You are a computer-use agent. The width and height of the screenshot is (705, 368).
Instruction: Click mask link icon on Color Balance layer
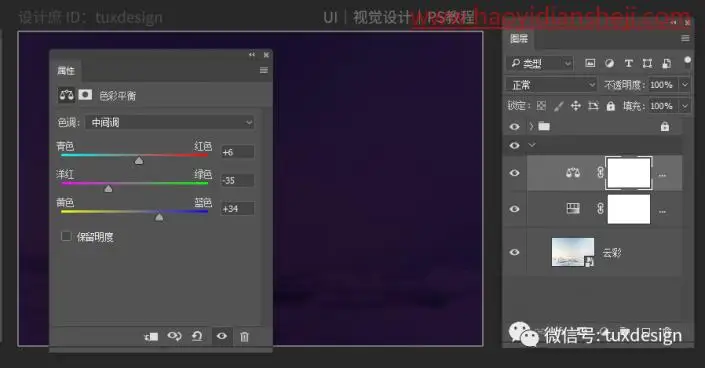point(600,172)
